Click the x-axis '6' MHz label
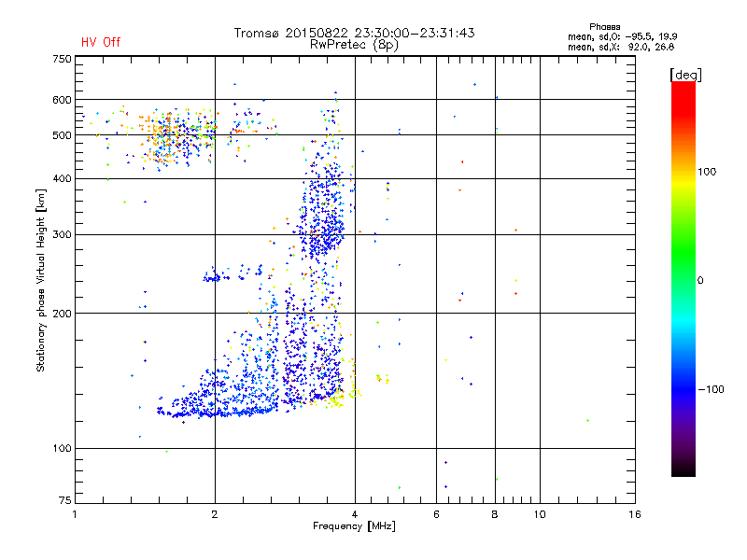 436,514
